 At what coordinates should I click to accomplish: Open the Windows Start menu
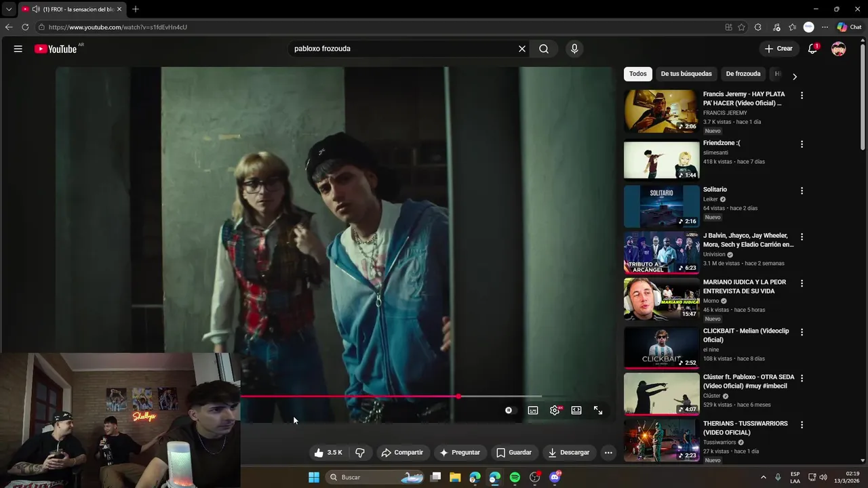[x=314, y=477]
